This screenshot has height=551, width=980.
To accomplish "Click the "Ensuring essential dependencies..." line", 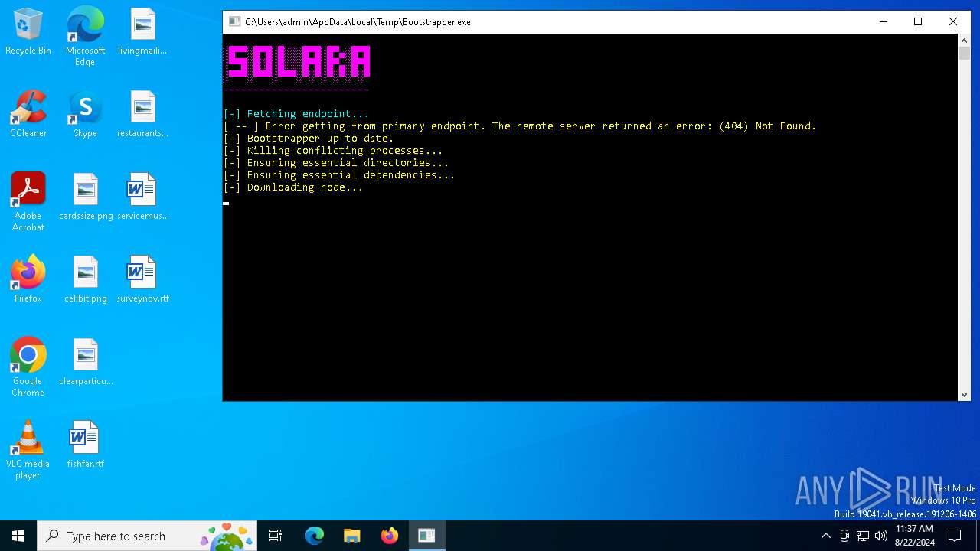I will [339, 175].
